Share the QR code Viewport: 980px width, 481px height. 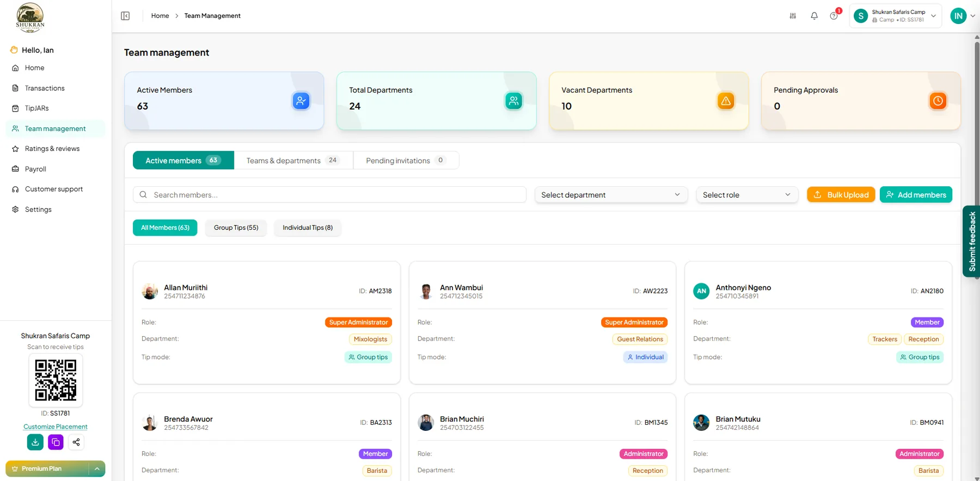pyautogui.click(x=76, y=442)
